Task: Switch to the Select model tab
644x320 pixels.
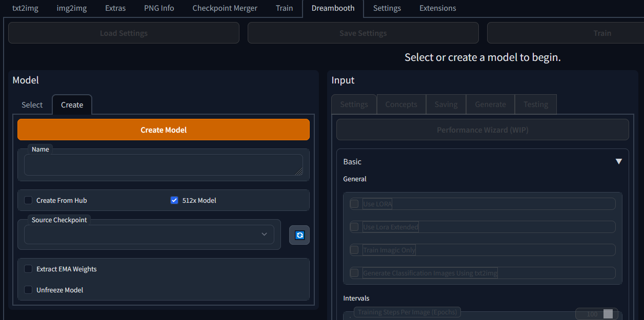Action: click(x=32, y=104)
